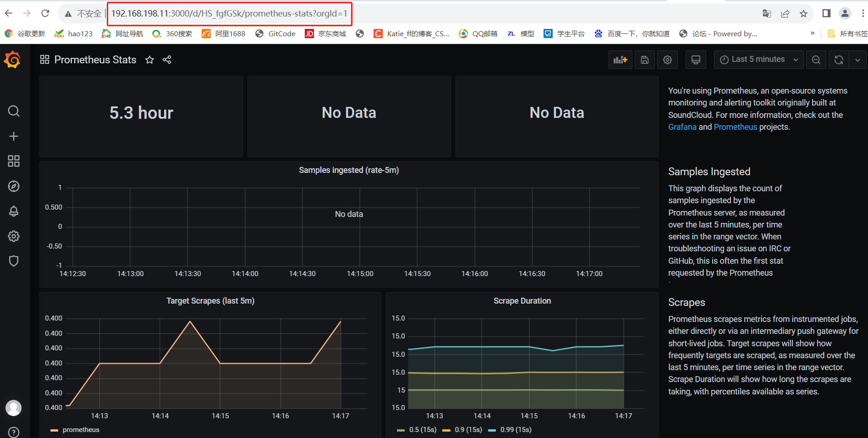Click the orange prometheus legend color swatch
868x438 pixels.
point(54,430)
